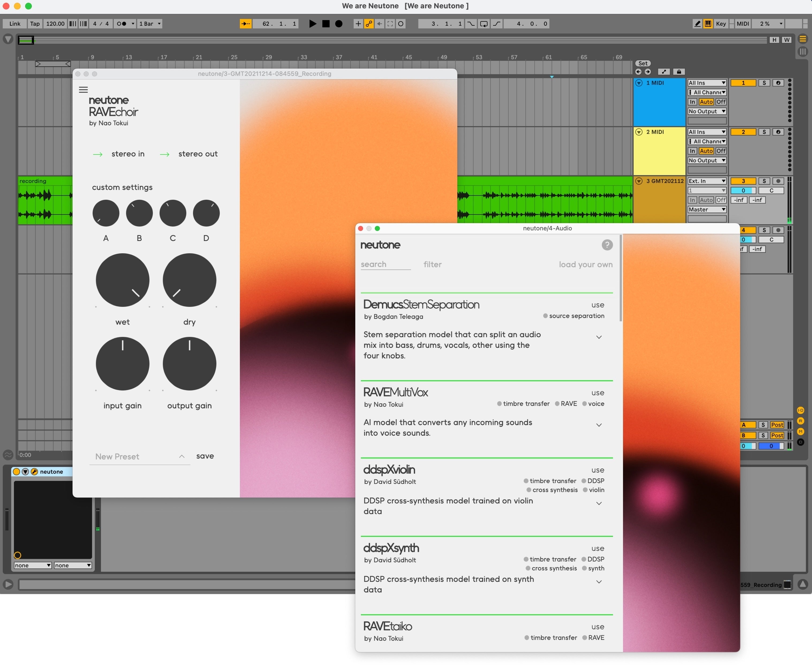Open the All Ins input dropdown on track 1
Image resolution: width=812 pixels, height=667 pixels.
707,83
